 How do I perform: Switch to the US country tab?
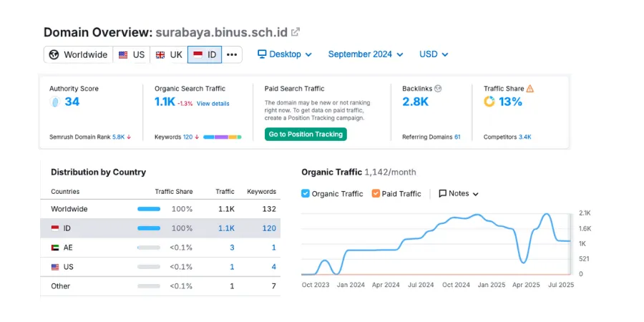click(131, 55)
